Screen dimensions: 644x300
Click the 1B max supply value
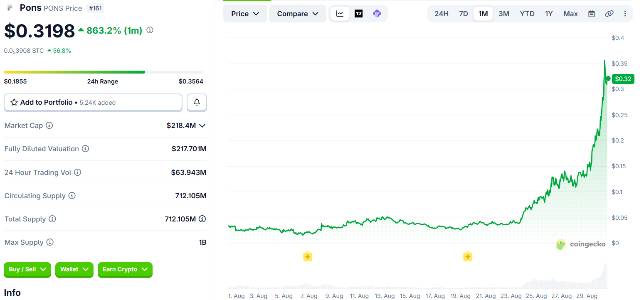(202, 242)
